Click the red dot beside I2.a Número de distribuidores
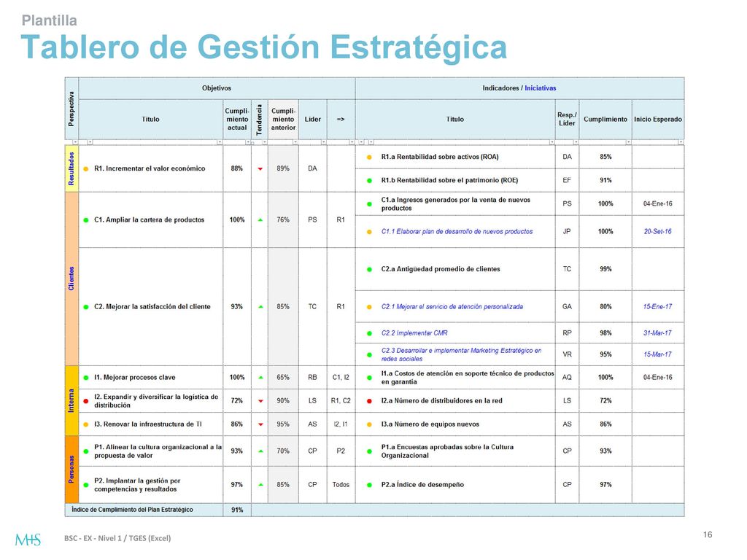 click(x=369, y=401)
